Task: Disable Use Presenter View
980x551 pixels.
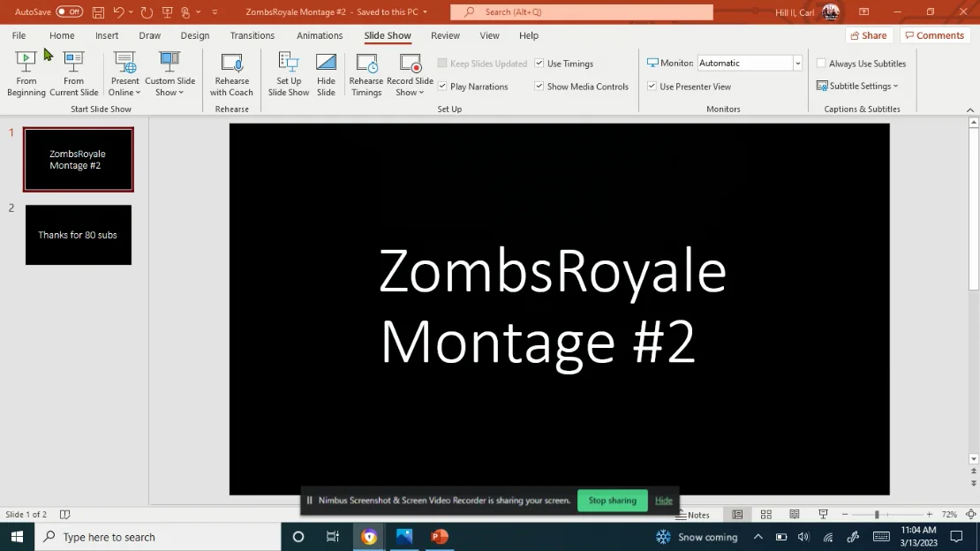Action: click(652, 87)
